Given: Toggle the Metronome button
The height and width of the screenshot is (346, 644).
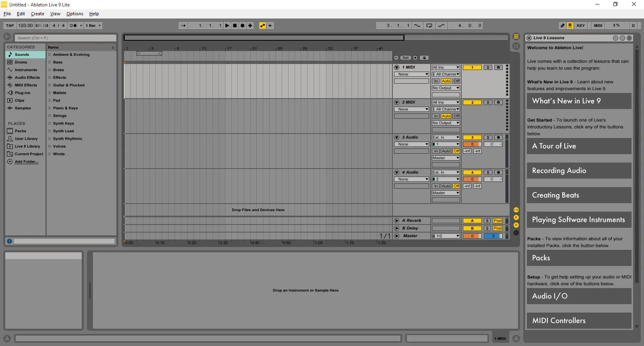Looking at the screenshot, I should 73,25.
